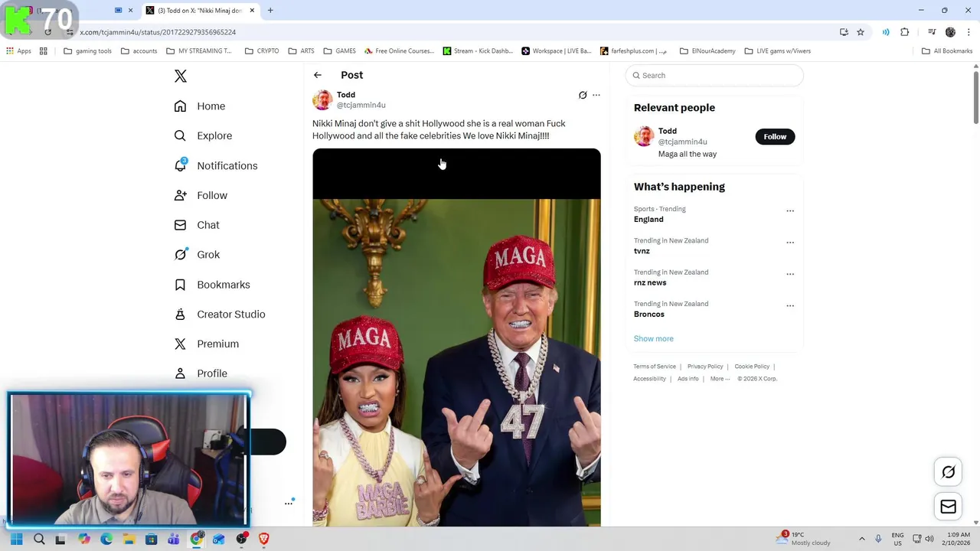Go to your Profile
This screenshot has height=551, width=980.
point(201,373)
